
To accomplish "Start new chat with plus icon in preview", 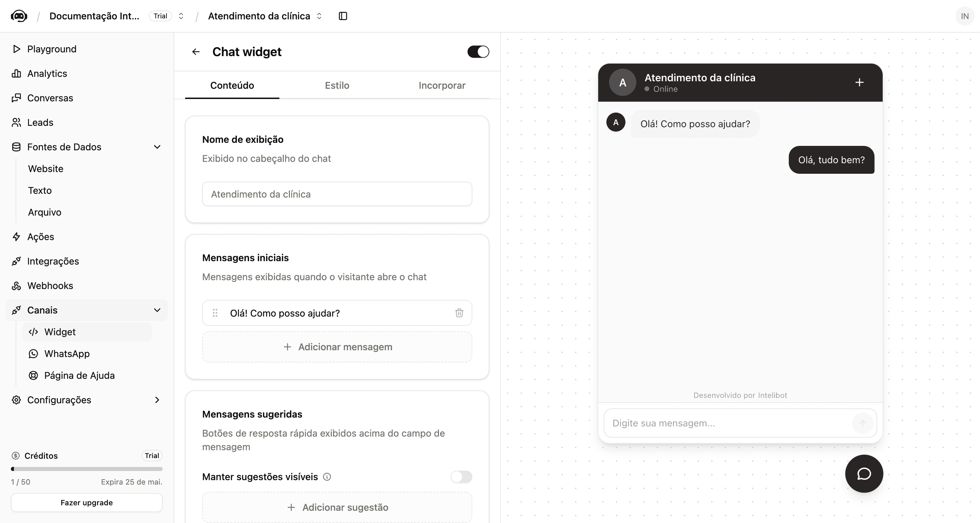I will point(860,82).
